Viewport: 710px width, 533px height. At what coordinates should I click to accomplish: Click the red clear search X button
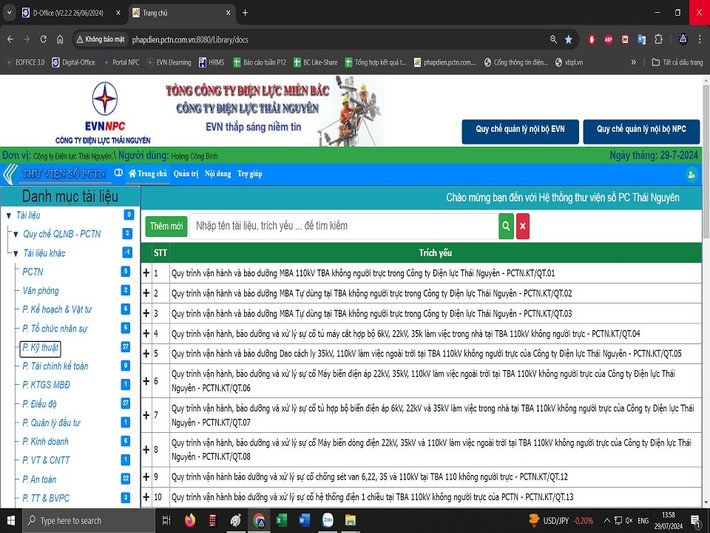(523, 226)
